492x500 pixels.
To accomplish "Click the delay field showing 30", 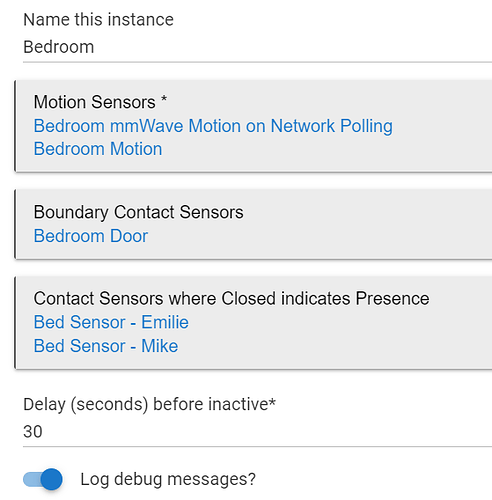I will click(x=257, y=432).
